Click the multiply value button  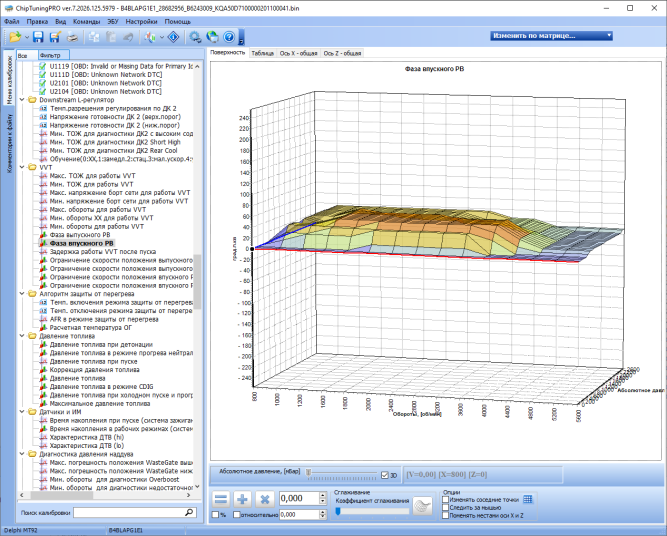[265, 499]
